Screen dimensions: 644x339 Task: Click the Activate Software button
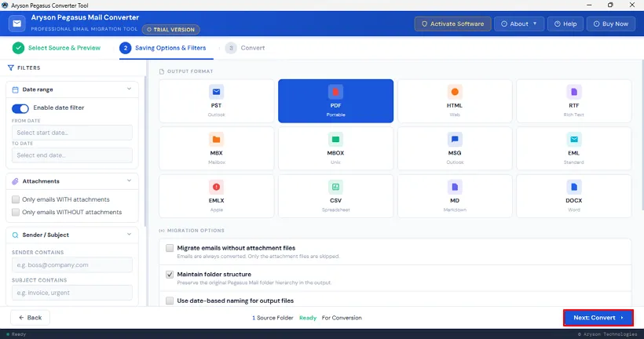point(452,24)
